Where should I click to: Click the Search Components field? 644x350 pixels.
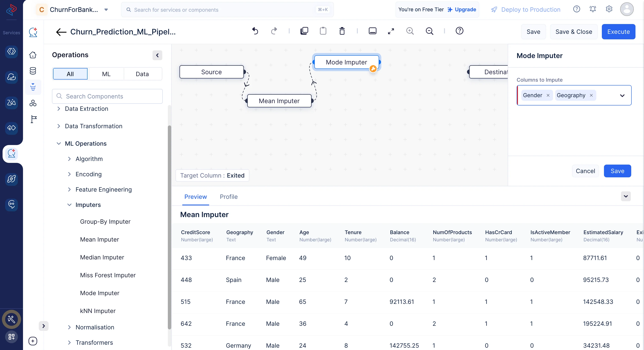click(x=108, y=96)
